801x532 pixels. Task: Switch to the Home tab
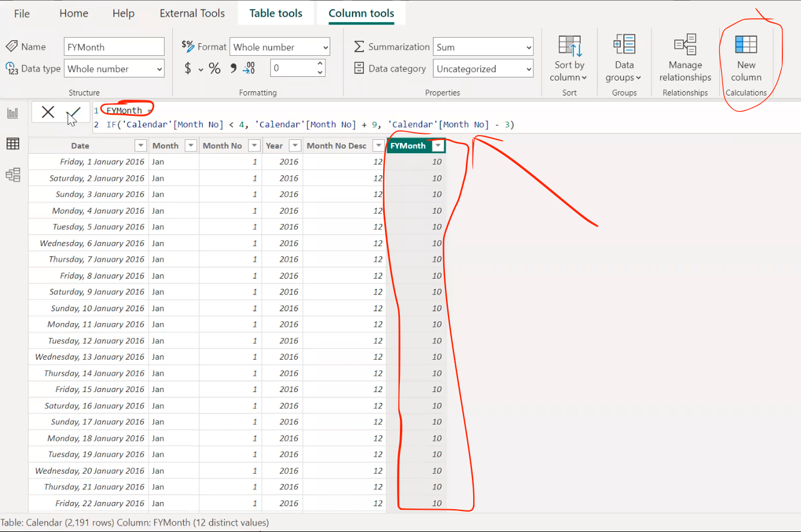(x=74, y=13)
